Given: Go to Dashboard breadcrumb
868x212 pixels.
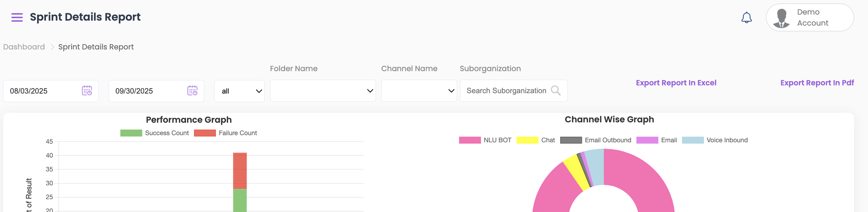Looking at the screenshot, I should tap(24, 47).
